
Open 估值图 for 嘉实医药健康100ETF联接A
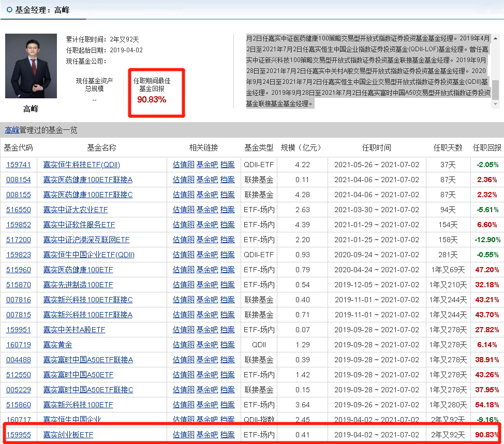click(183, 180)
